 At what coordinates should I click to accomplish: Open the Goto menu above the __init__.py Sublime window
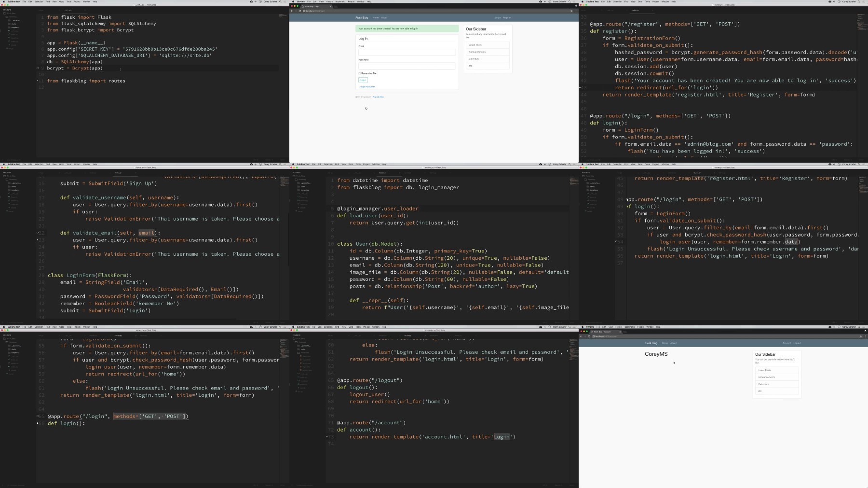[x=61, y=1]
